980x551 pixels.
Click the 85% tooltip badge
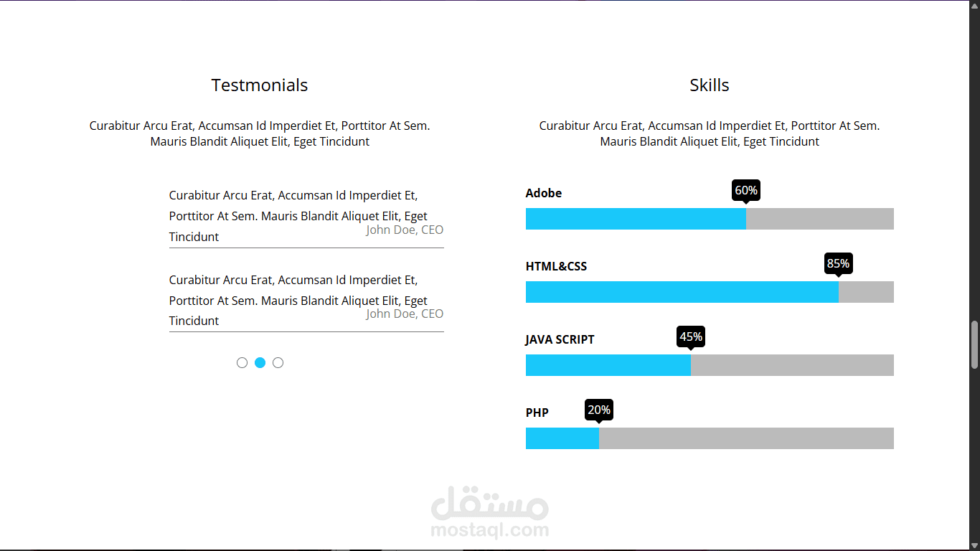tap(838, 263)
